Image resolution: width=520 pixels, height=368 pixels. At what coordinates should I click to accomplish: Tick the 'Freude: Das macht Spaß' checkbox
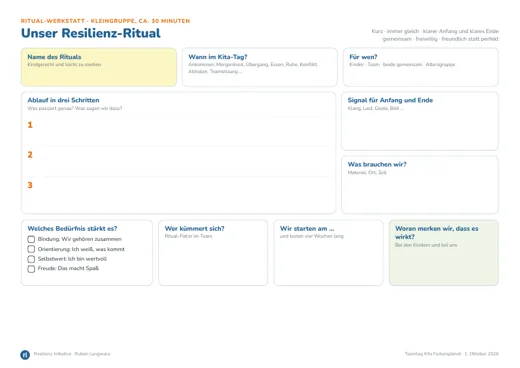[31, 269]
